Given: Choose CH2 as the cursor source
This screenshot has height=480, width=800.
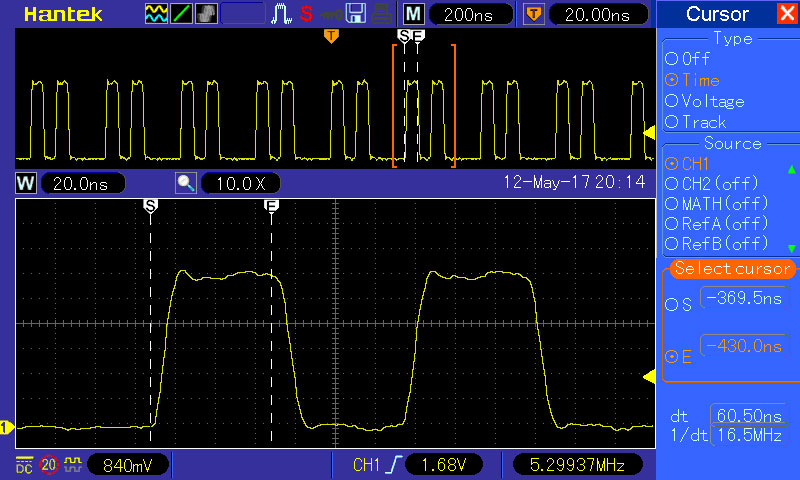Looking at the screenshot, I should coord(710,183).
